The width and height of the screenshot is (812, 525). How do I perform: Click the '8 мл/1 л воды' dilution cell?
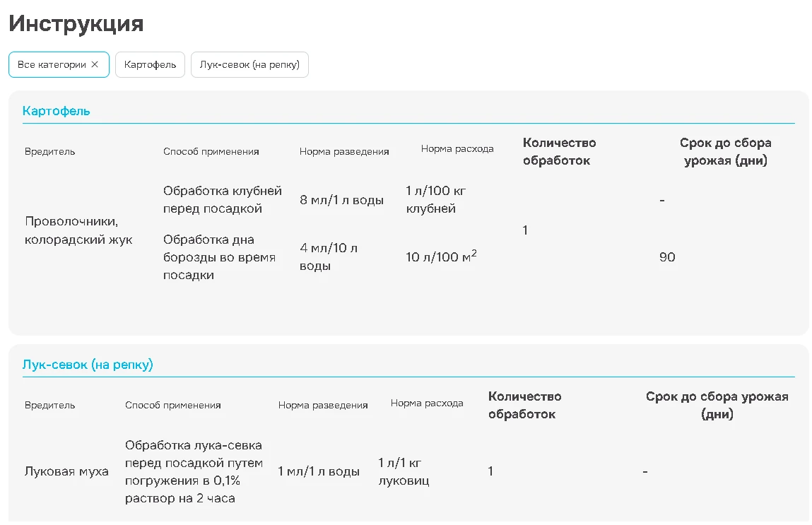[x=342, y=200]
